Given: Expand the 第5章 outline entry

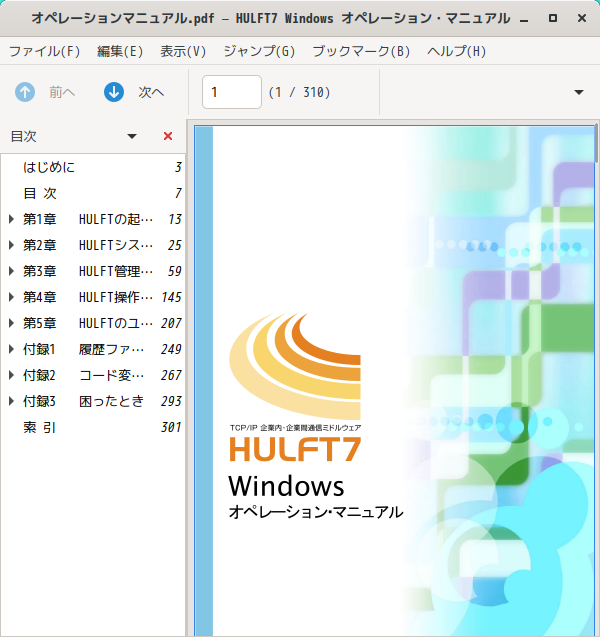Looking at the screenshot, I should tap(11, 323).
